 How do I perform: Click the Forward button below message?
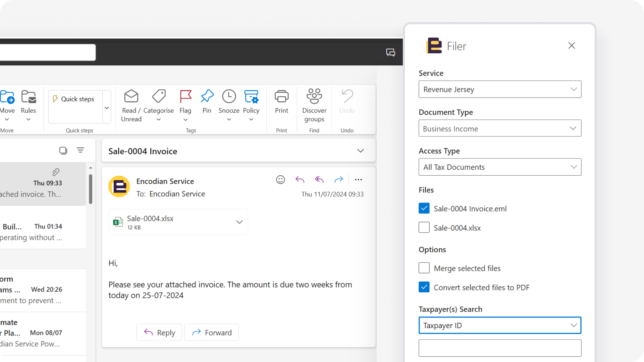coord(212,333)
